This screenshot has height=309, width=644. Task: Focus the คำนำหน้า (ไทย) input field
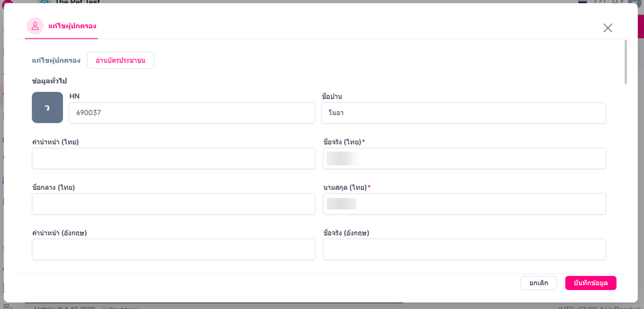point(174,158)
